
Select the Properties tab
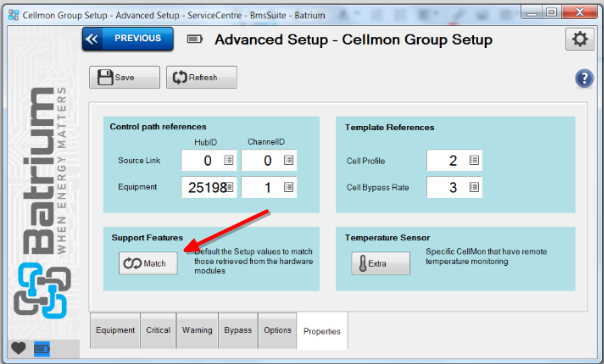point(322,331)
